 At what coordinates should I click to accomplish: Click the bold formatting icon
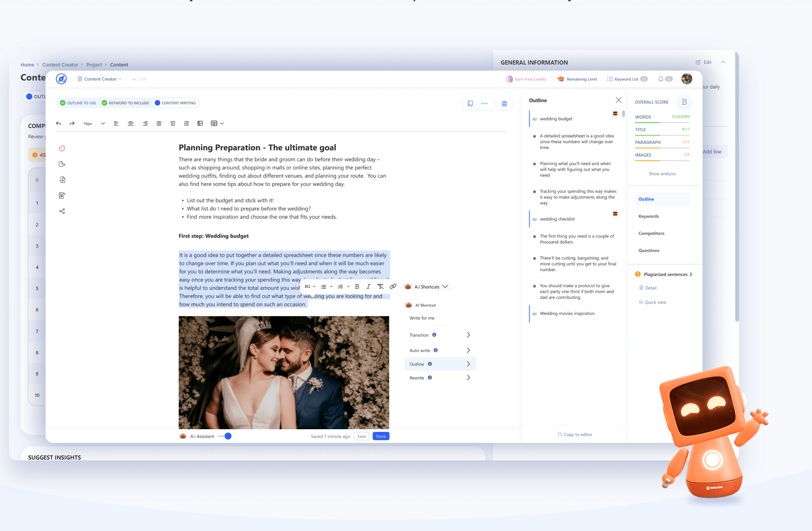[x=357, y=287]
